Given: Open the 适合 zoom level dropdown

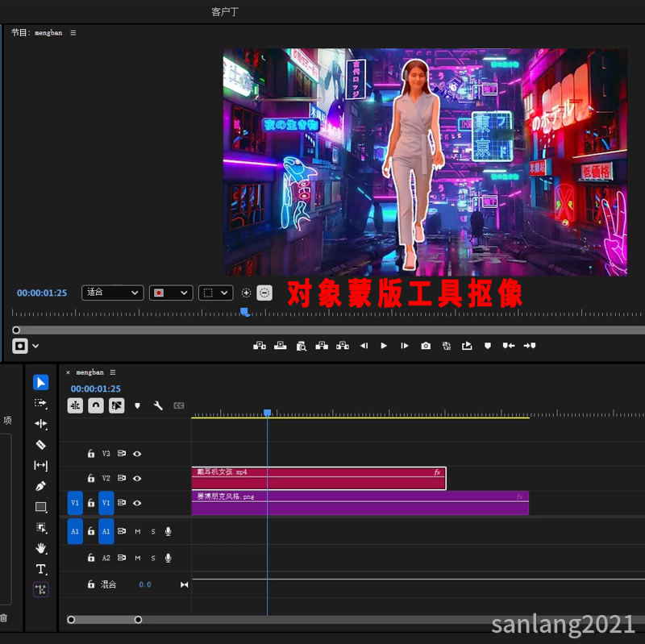Looking at the screenshot, I should [113, 293].
